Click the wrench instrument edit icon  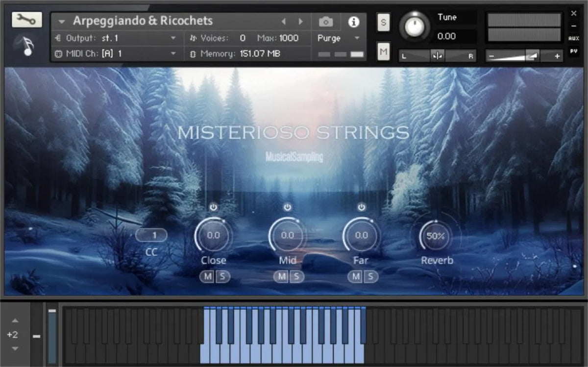coord(28,20)
